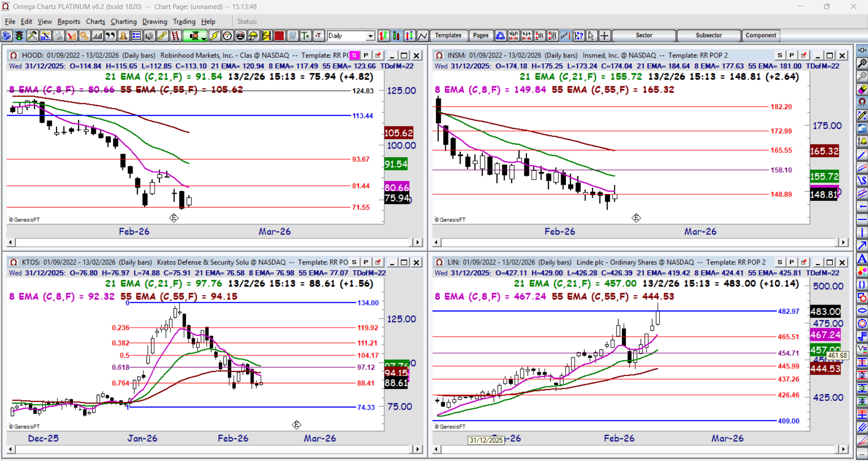Click the 467.24 magenta price tag on LIN chart

pyautogui.click(x=825, y=335)
